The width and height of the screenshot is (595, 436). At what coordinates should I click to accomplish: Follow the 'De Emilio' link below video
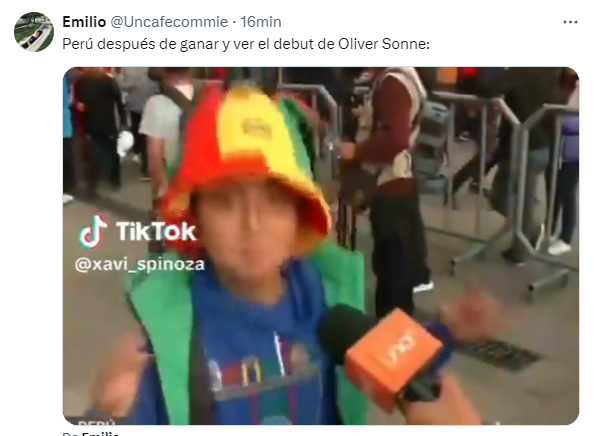click(x=91, y=433)
